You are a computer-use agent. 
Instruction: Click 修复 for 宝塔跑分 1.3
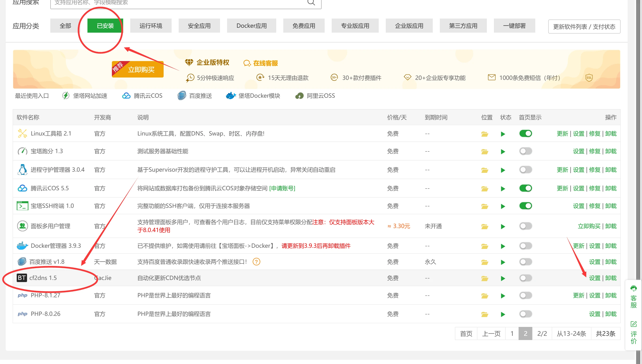point(595,151)
